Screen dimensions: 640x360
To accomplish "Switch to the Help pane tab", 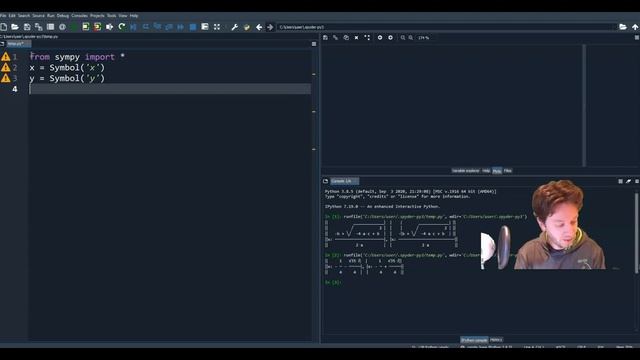I will tap(486, 171).
